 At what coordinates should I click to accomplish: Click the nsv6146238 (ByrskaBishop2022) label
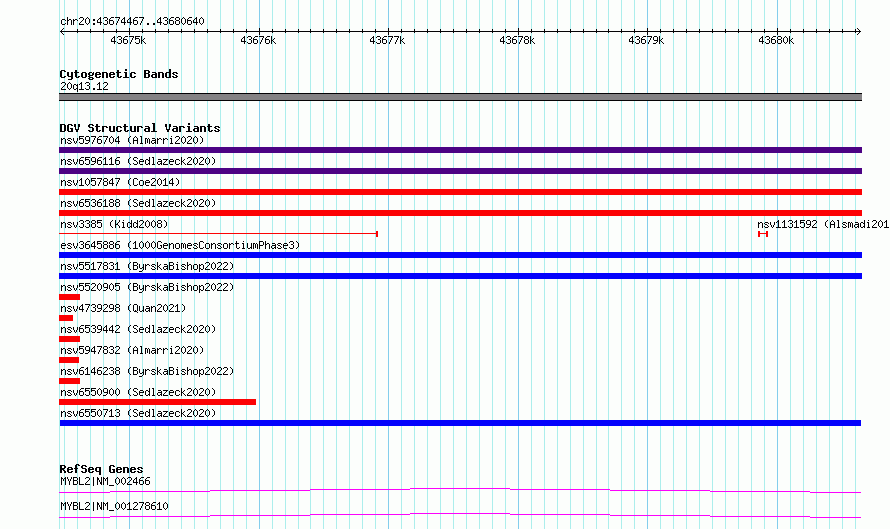(147, 371)
